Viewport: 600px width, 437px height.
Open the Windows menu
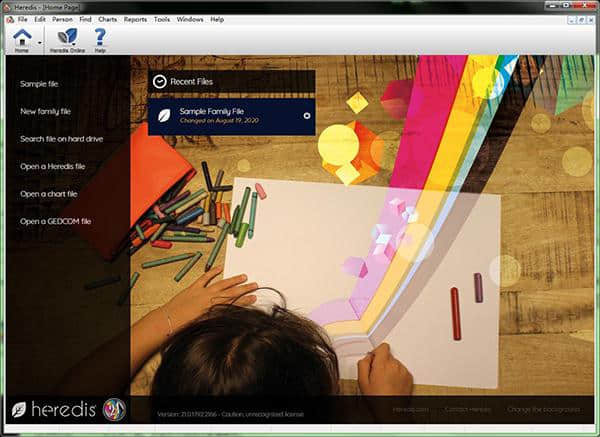coord(190,19)
